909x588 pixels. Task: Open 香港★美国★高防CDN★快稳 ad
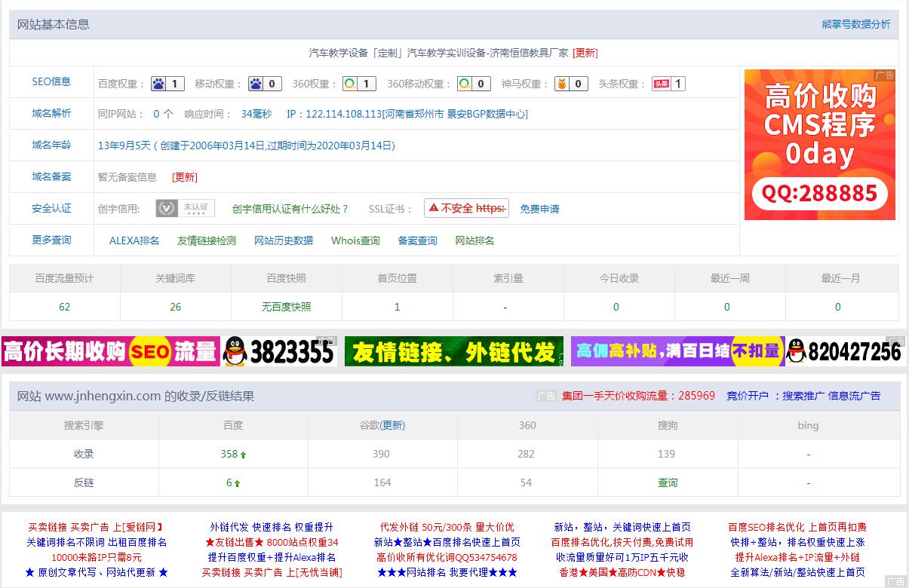[622, 572]
